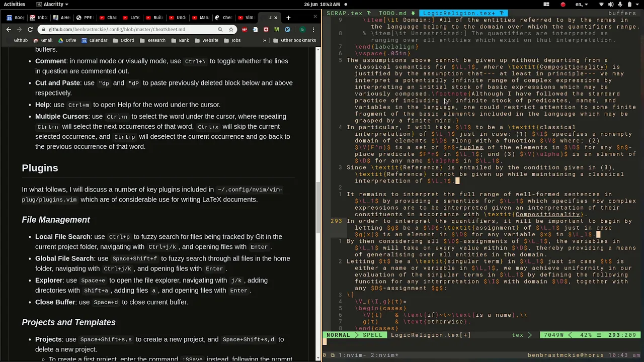This screenshot has height=362, width=644.
Task: Open the clock showing 26 Jun 10:43 AM
Action: pos(322,4)
